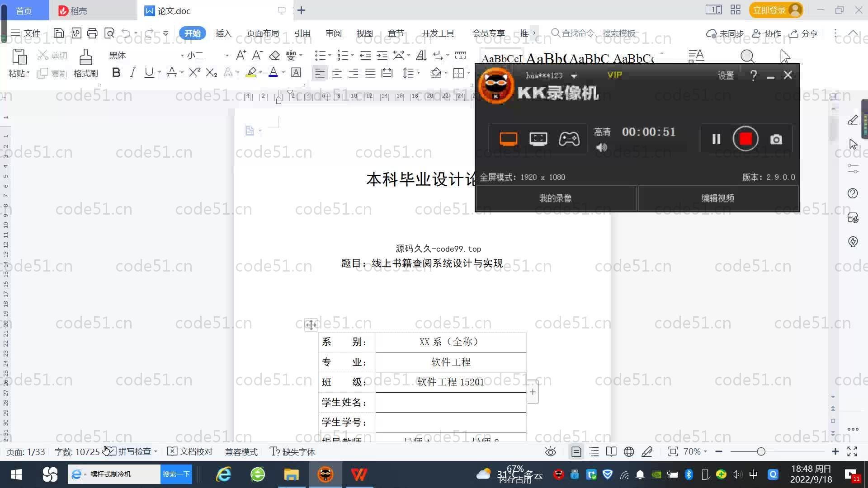Open File Explorer from the taskbar
Image resolution: width=868 pixels, height=488 pixels.
292,474
